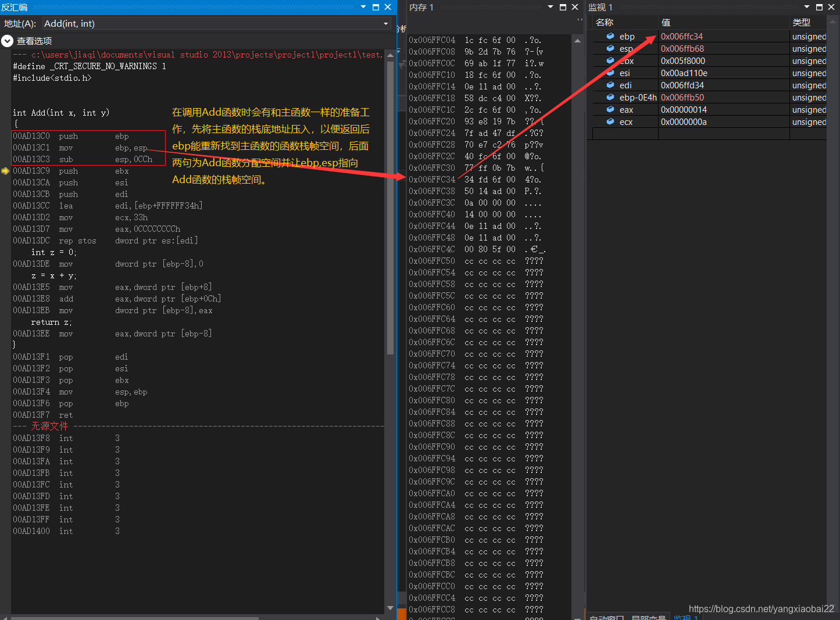The height and width of the screenshot is (620, 840).
Task: Click the 00AD13DC rep stos line
Action: pos(105,241)
